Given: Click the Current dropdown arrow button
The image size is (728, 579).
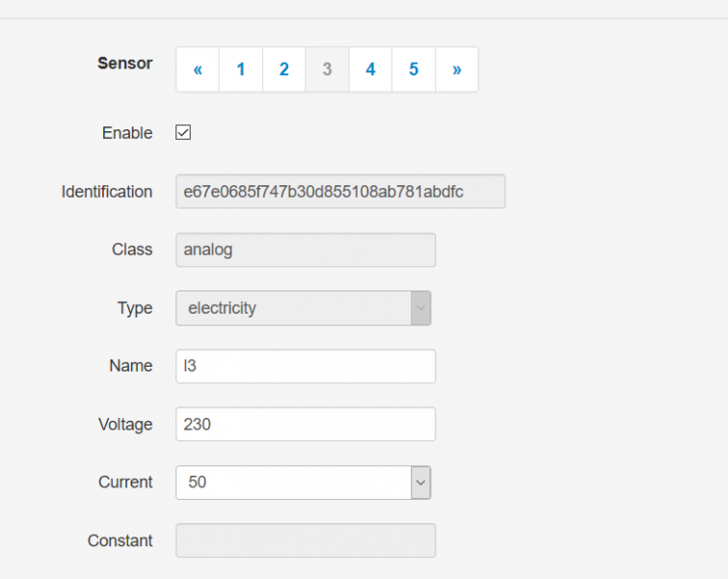Looking at the screenshot, I should [420, 482].
